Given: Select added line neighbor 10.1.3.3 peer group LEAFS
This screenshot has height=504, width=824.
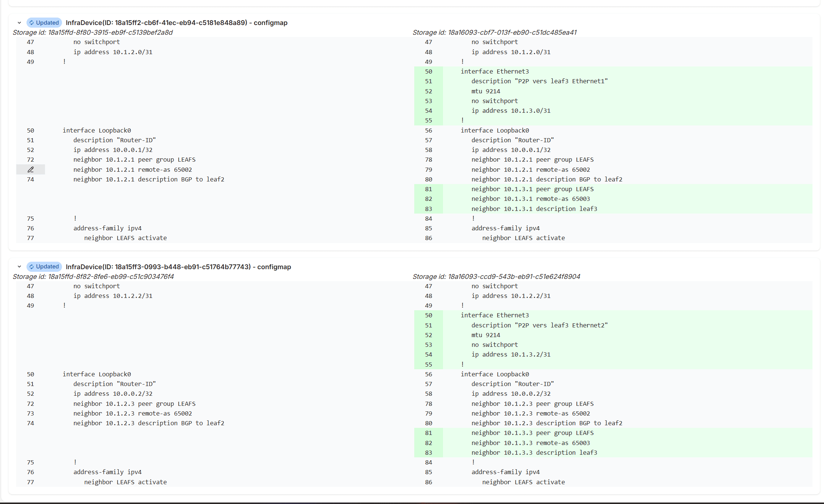Looking at the screenshot, I should coord(532,433).
